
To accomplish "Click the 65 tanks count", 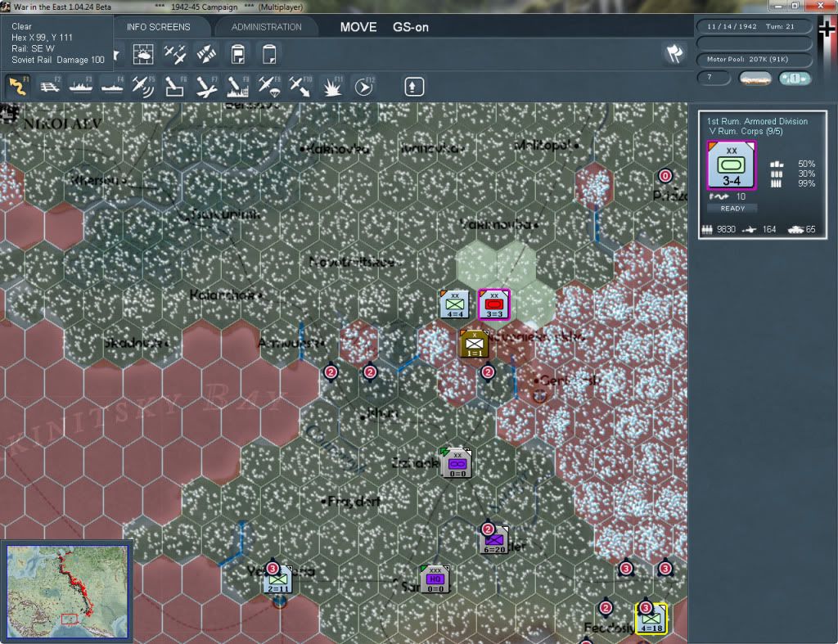I will point(810,229).
